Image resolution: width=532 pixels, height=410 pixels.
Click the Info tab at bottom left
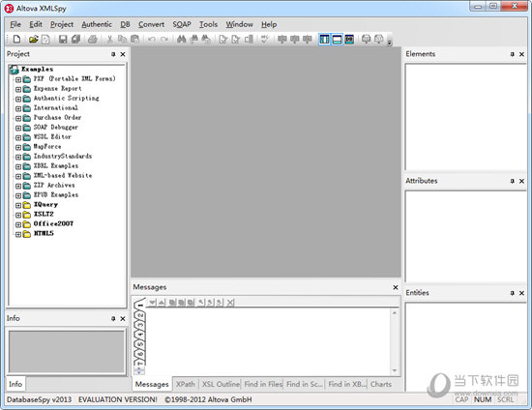pos(15,384)
